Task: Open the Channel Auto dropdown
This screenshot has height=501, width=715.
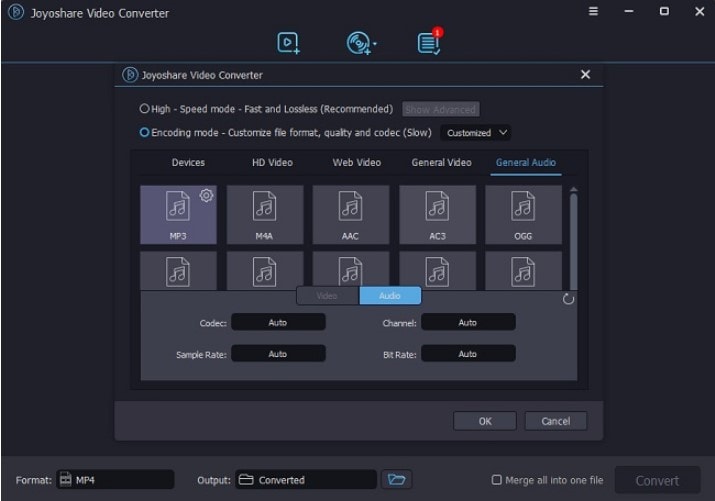Action: coord(468,322)
